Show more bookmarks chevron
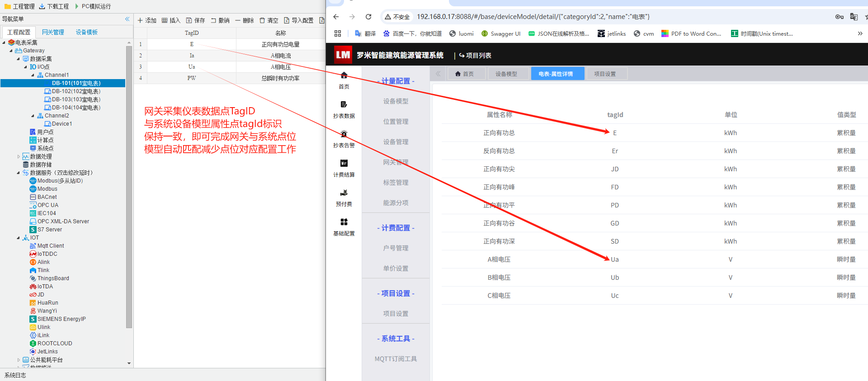The image size is (868, 381). tap(860, 33)
